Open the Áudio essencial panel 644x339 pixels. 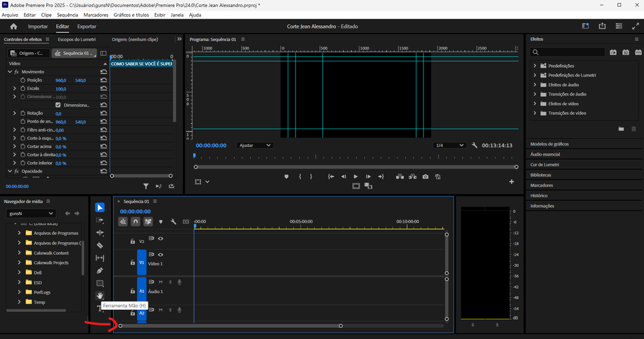tap(546, 154)
